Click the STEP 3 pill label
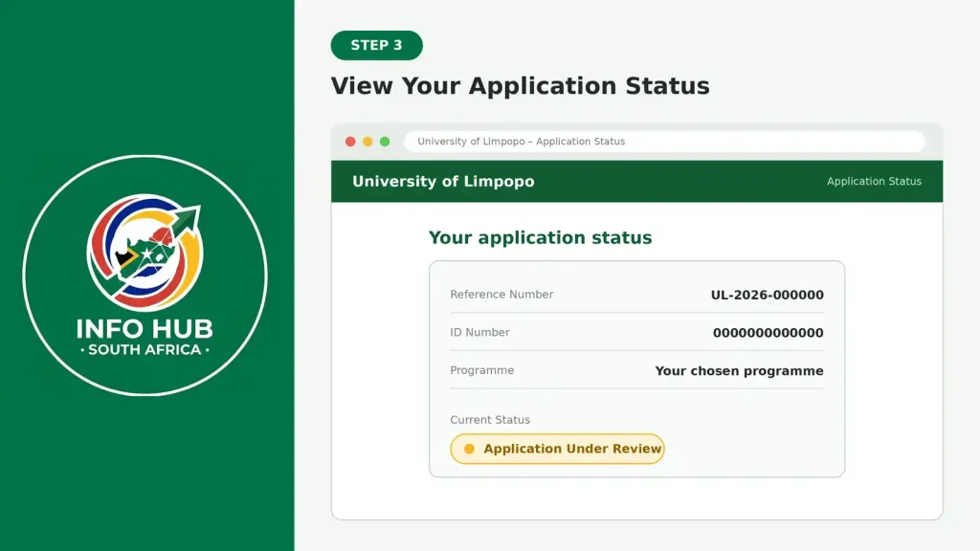 [x=376, y=45]
